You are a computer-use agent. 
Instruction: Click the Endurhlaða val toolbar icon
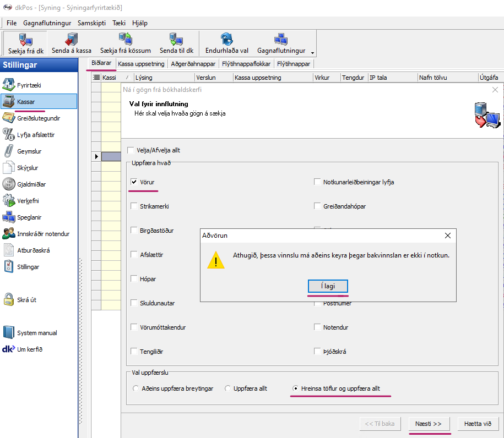pos(226,39)
